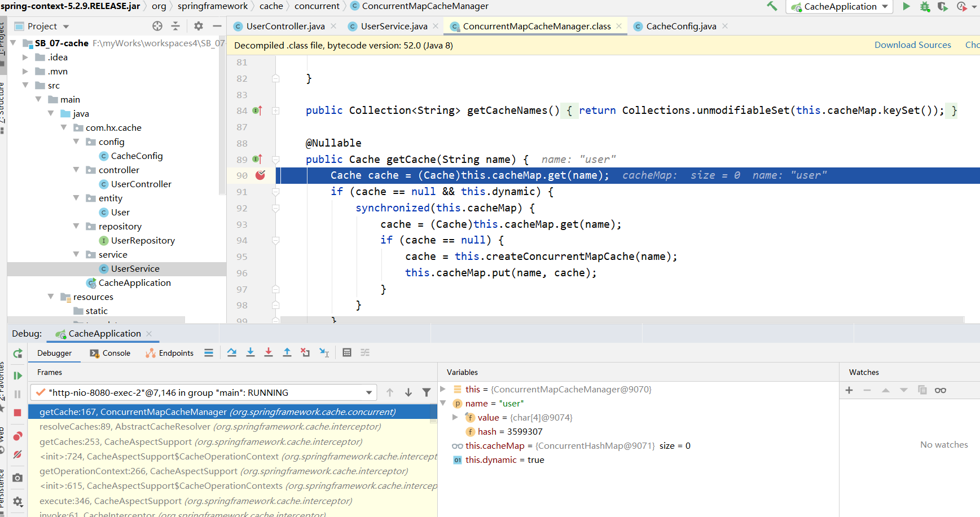Close the CacheApplication debug session tab
Screen dimensions: 980x517
point(149,334)
